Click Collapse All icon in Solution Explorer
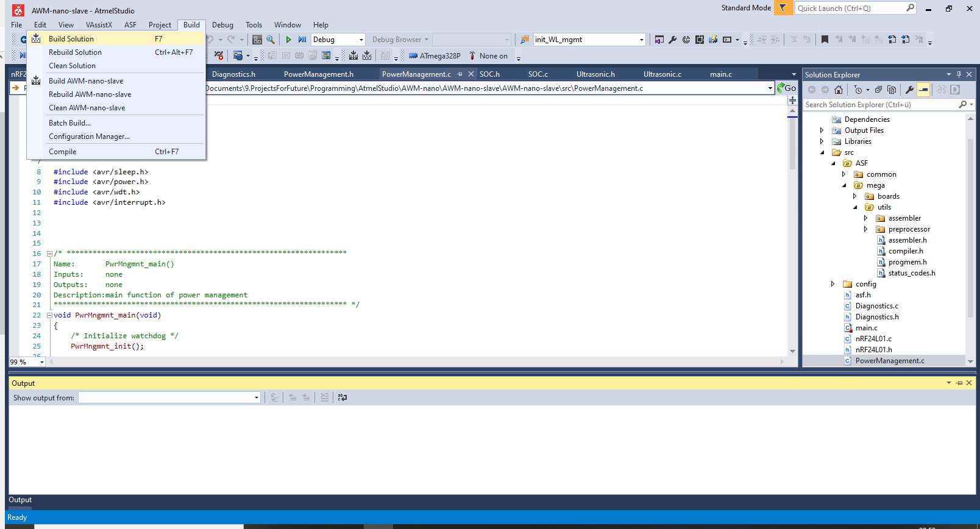This screenshot has width=980, height=529. 878,90
